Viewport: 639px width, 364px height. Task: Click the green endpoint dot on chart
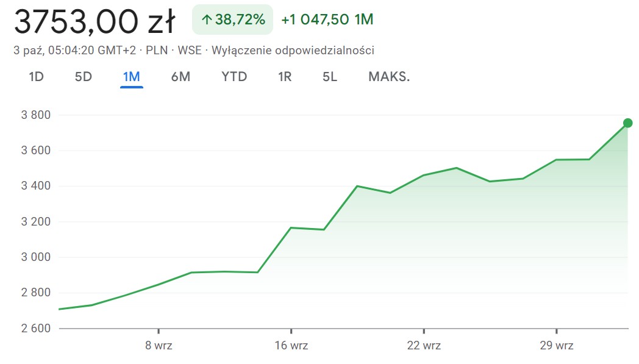pos(627,123)
